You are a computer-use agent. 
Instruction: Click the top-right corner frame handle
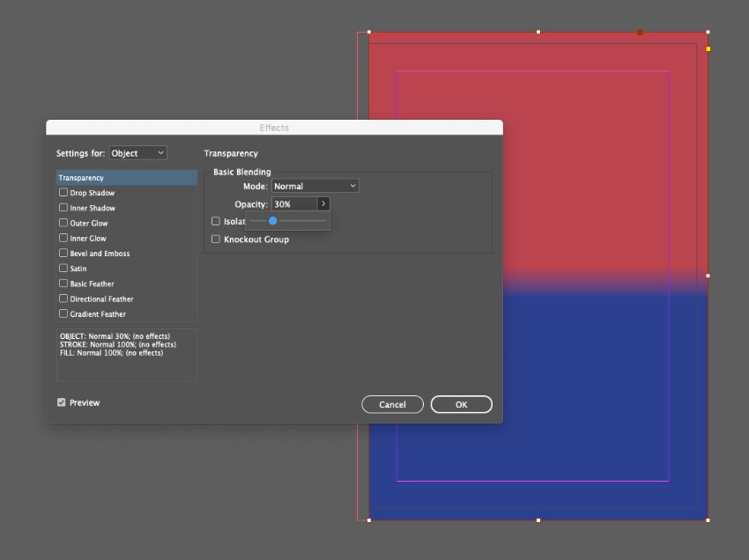[x=708, y=32]
